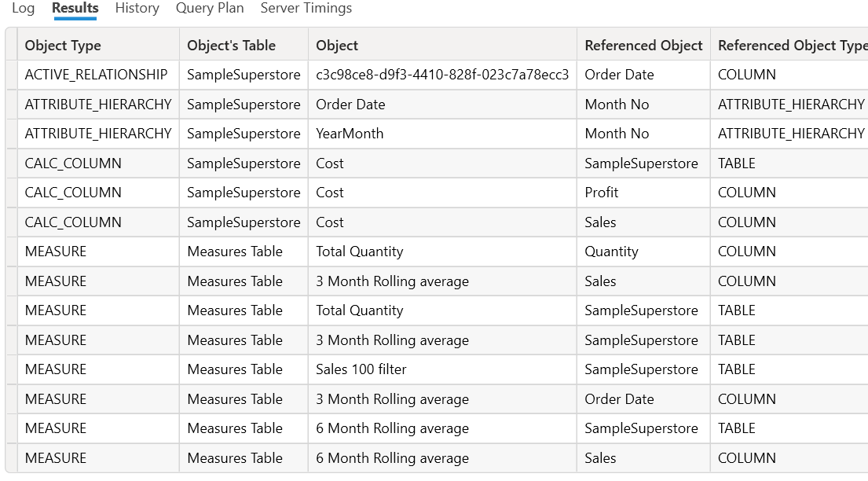Switch to the Log tab

point(23,9)
